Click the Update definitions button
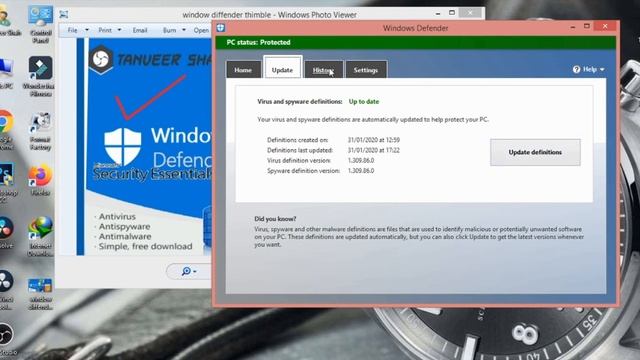 click(535, 152)
